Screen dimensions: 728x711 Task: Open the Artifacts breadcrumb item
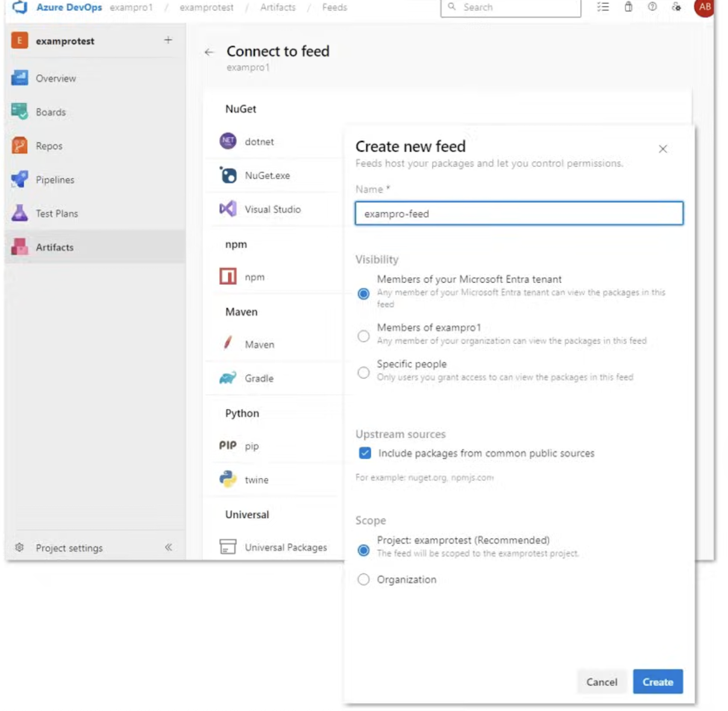pos(278,7)
